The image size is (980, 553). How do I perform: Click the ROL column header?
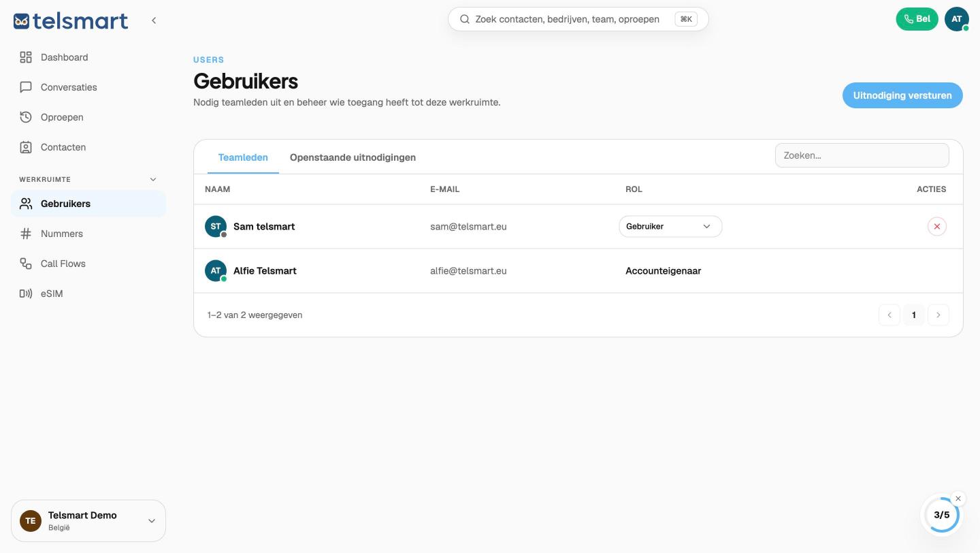coord(634,189)
